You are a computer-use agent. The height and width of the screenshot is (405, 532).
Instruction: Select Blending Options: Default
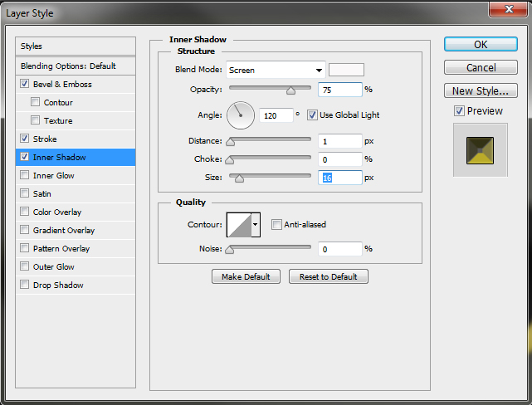pos(68,66)
